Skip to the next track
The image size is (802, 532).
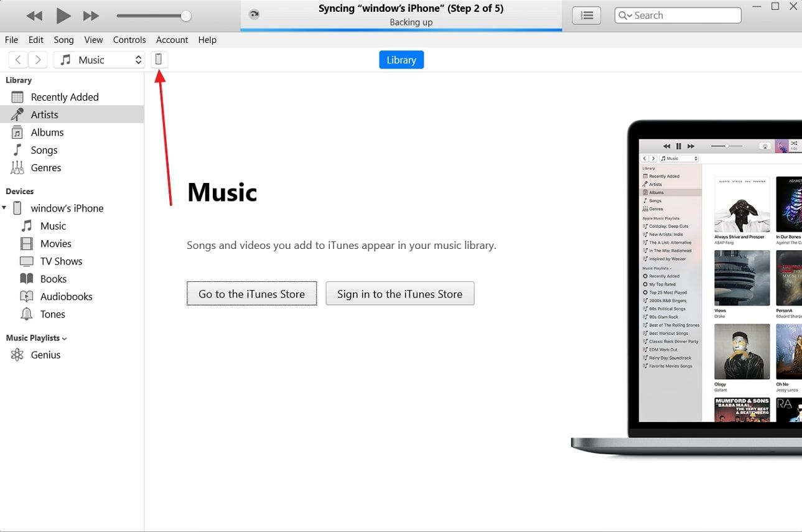91,16
